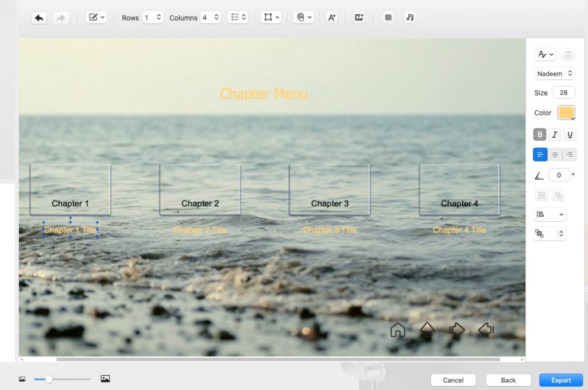Open the background music settings
This screenshot has width=588, height=390.
[x=409, y=18]
